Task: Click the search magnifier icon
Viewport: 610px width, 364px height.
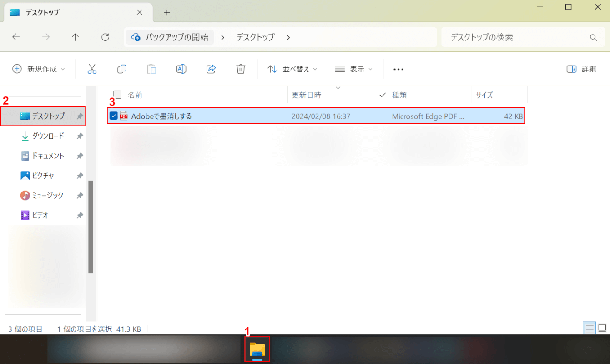Action: click(593, 37)
